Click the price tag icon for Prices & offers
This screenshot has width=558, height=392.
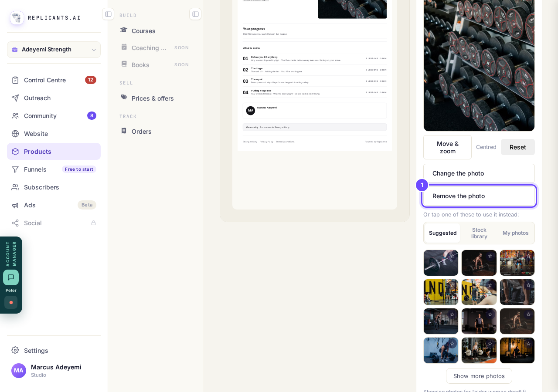[x=124, y=98]
